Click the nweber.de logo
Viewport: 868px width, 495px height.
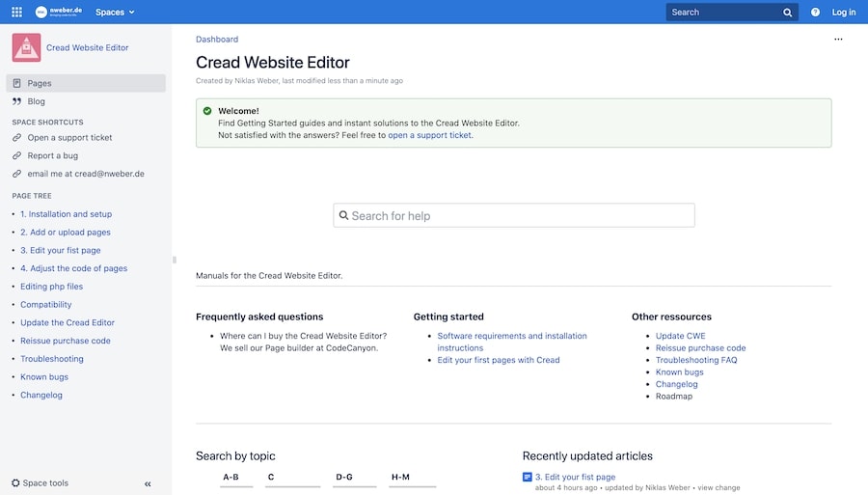click(x=59, y=12)
